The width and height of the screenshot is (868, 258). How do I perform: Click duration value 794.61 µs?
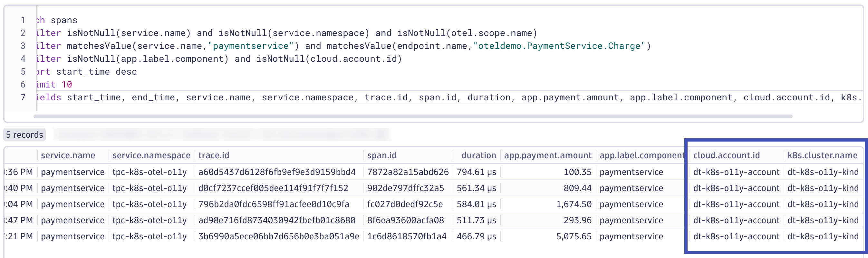[477, 172]
